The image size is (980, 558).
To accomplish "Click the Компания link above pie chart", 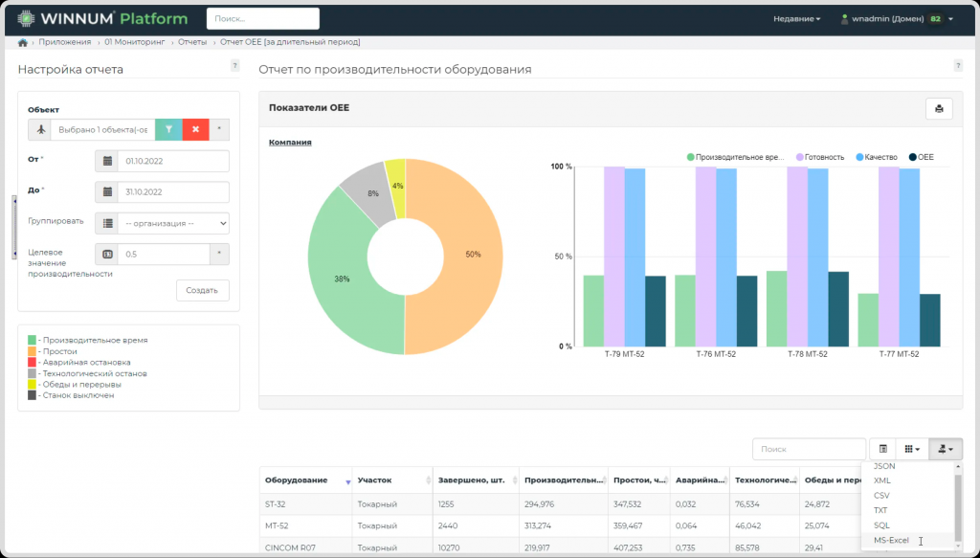I will pyautogui.click(x=290, y=143).
